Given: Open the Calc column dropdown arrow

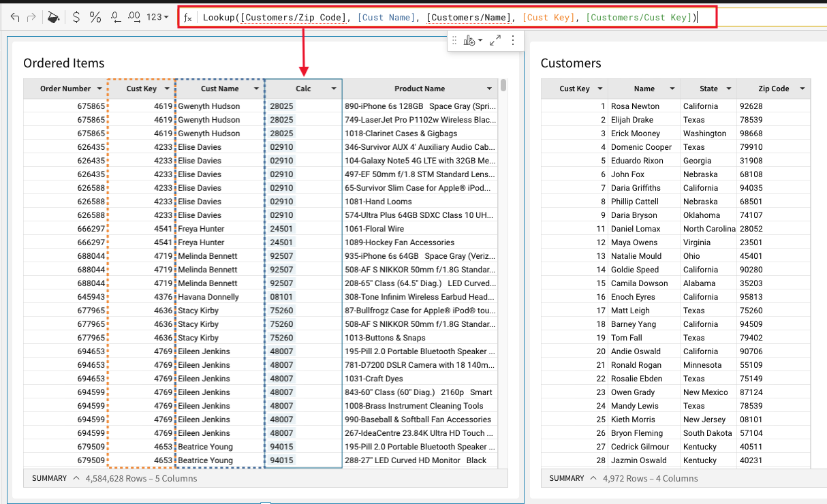Looking at the screenshot, I should click(334, 89).
